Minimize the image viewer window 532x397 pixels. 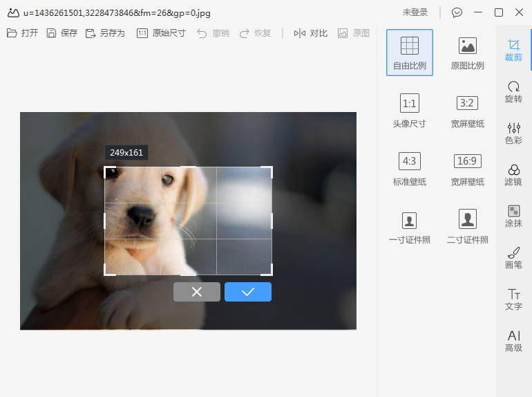(478, 12)
